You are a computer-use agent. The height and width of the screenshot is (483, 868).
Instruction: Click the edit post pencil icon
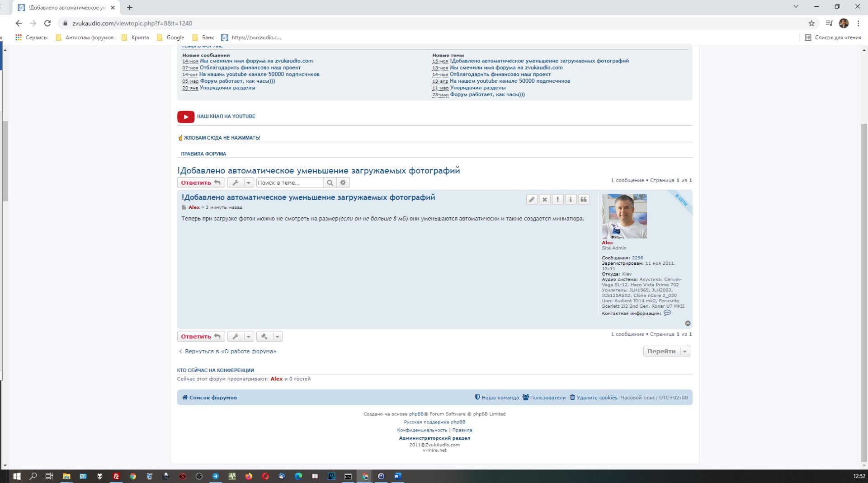coord(532,200)
